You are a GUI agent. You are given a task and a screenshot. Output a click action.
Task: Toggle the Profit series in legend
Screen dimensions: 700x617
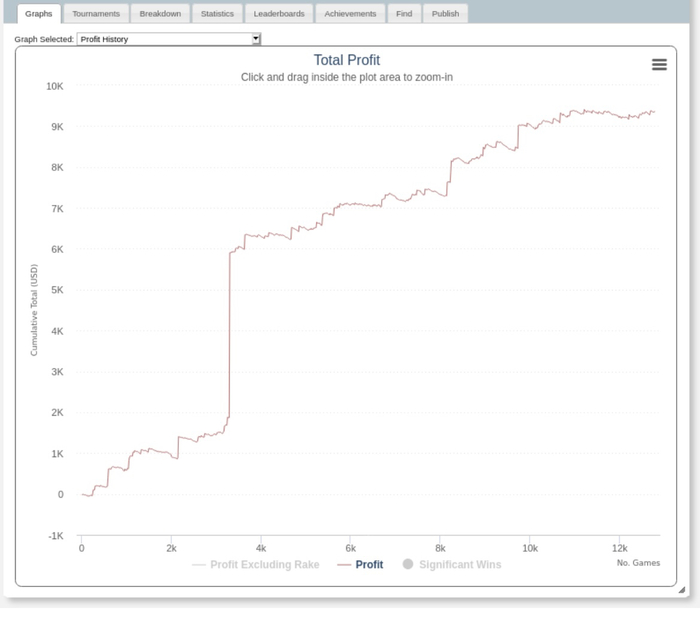pyautogui.click(x=360, y=565)
